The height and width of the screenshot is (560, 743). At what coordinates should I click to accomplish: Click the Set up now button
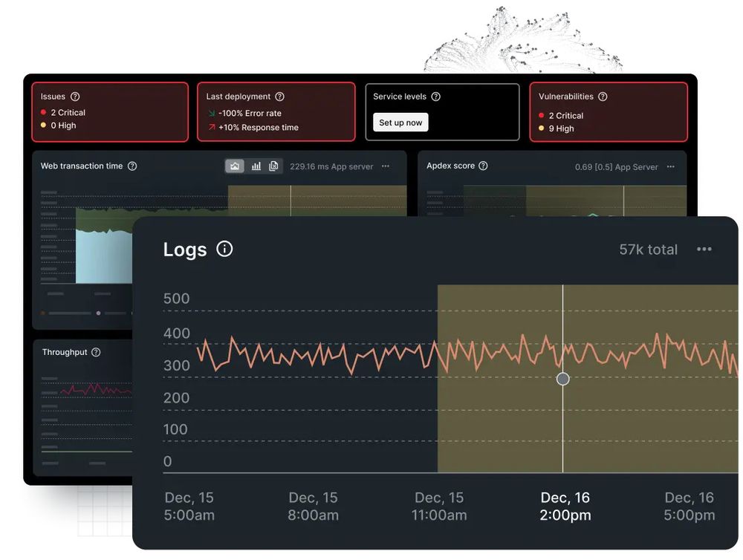coord(400,122)
